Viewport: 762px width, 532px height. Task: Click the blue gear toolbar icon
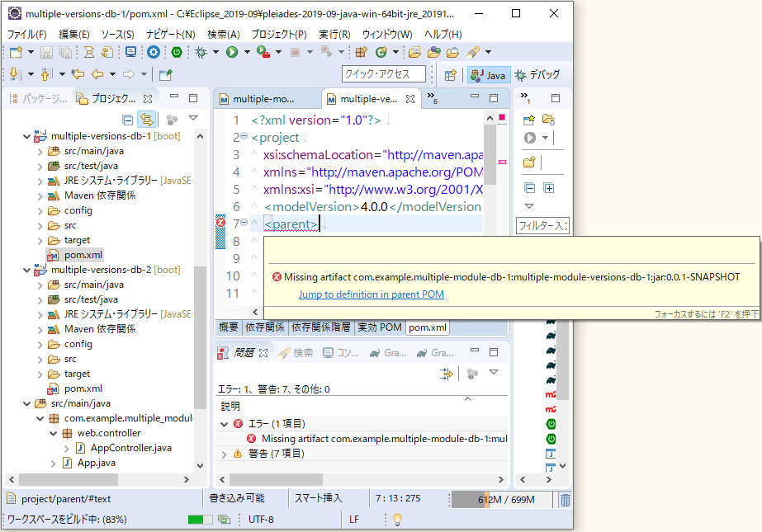(154, 52)
